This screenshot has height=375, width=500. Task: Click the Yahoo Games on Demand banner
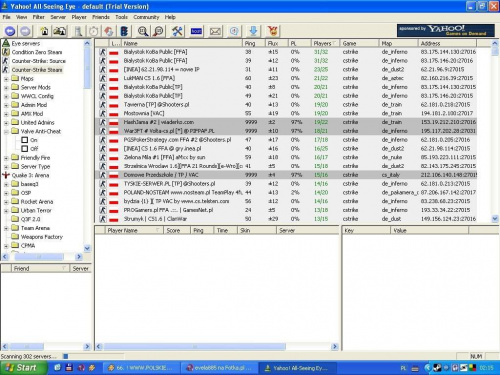click(446, 30)
